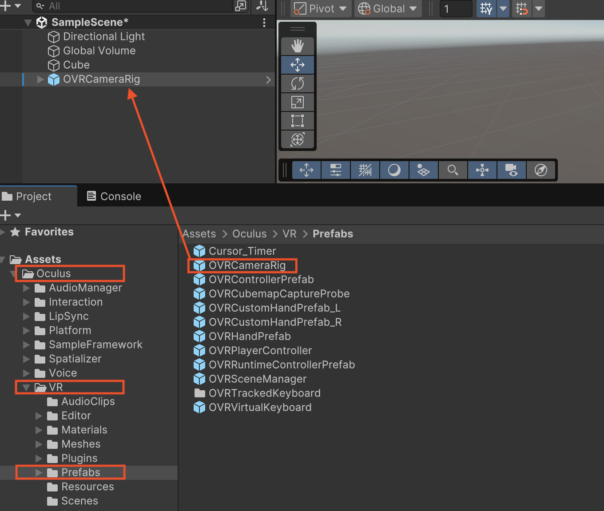Image resolution: width=604 pixels, height=511 pixels.
Task: Toggle increment snapping icon
Action: tap(522, 8)
